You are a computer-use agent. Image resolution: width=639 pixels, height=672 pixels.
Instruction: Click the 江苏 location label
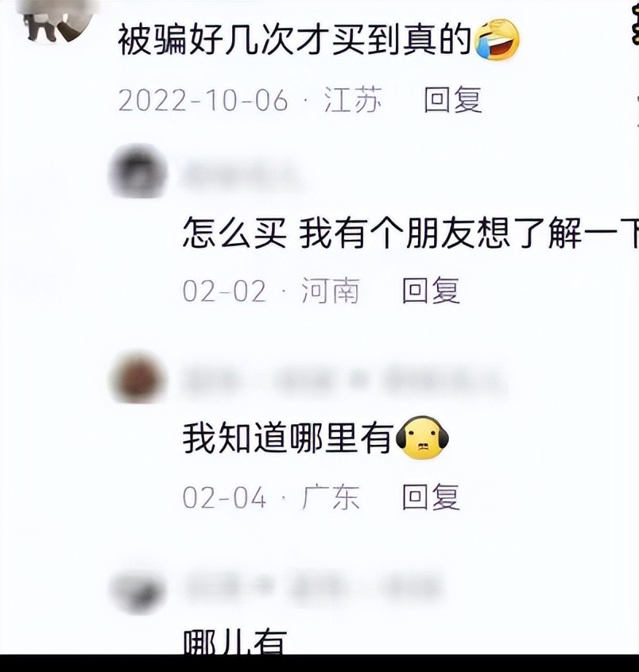(353, 99)
